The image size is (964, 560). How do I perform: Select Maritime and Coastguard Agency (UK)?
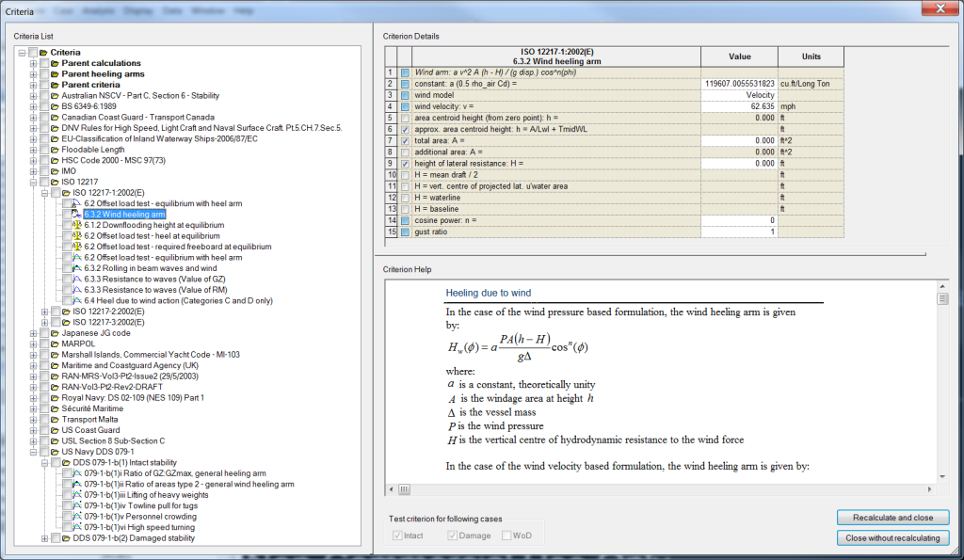(130, 365)
